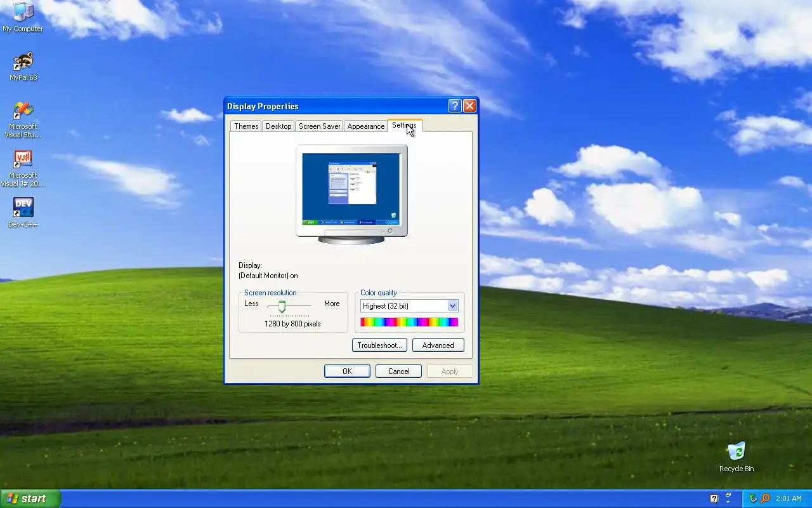This screenshot has width=812, height=508.
Task: Close the Display Properties dialog
Action: point(469,106)
